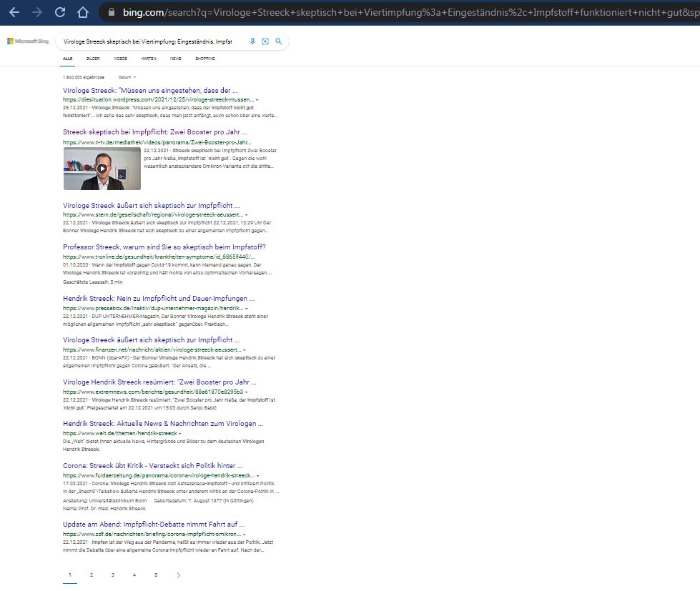
Task: Go to results page 3
Action: click(112, 575)
